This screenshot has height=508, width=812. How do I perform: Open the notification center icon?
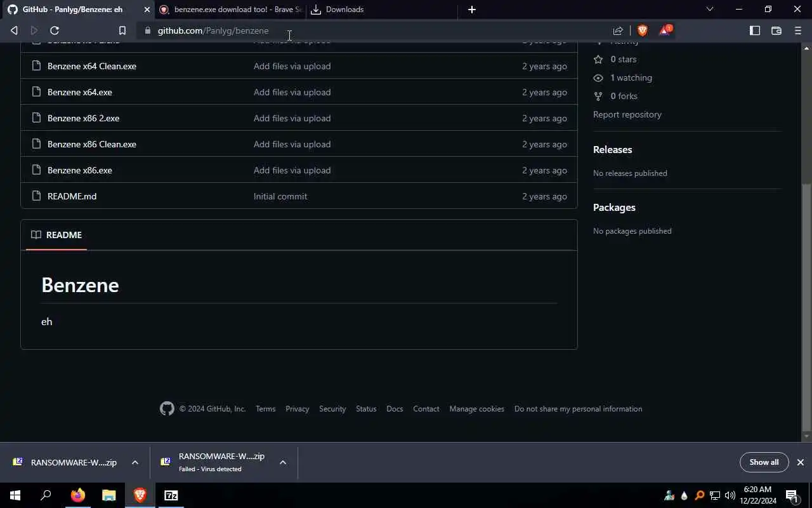[792, 495]
